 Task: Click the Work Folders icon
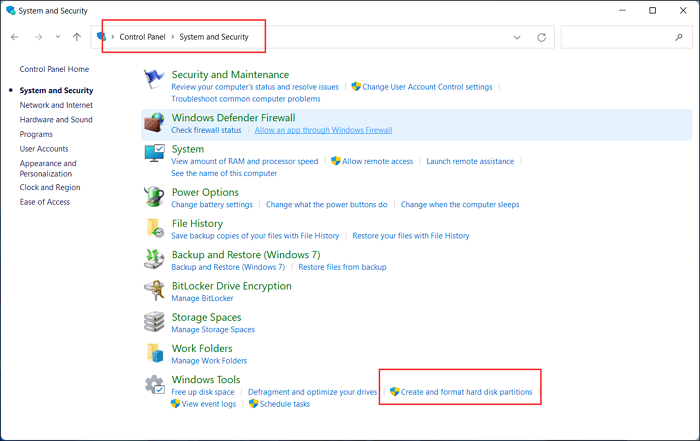point(155,353)
